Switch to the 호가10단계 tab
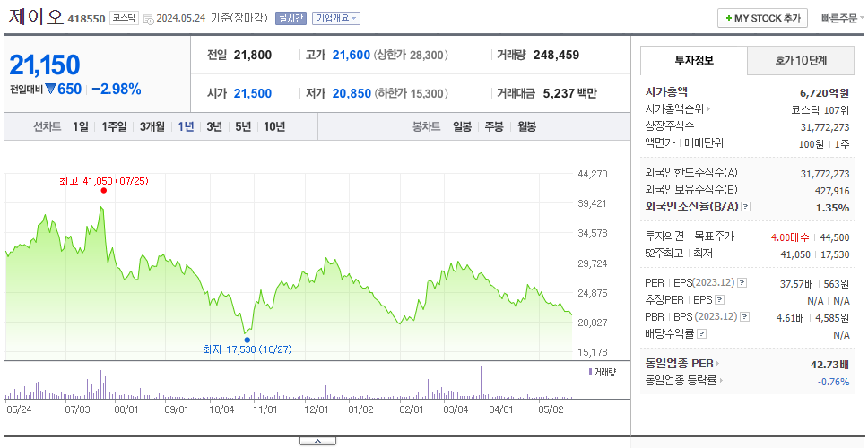The image size is (868, 448). point(801,61)
